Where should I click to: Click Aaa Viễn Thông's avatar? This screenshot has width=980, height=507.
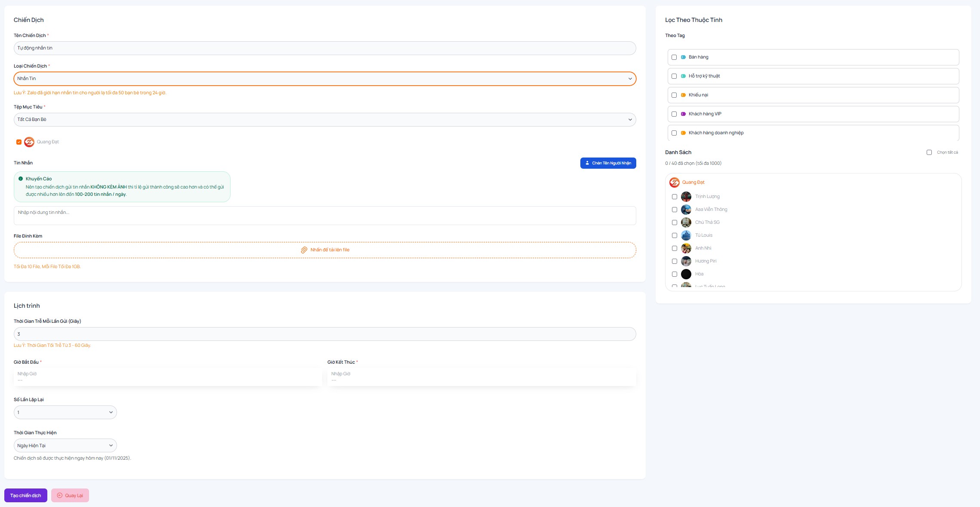coord(686,210)
